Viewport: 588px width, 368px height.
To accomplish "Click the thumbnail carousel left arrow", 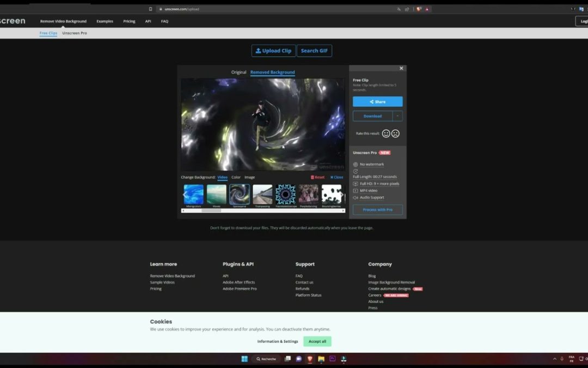I will (185, 195).
